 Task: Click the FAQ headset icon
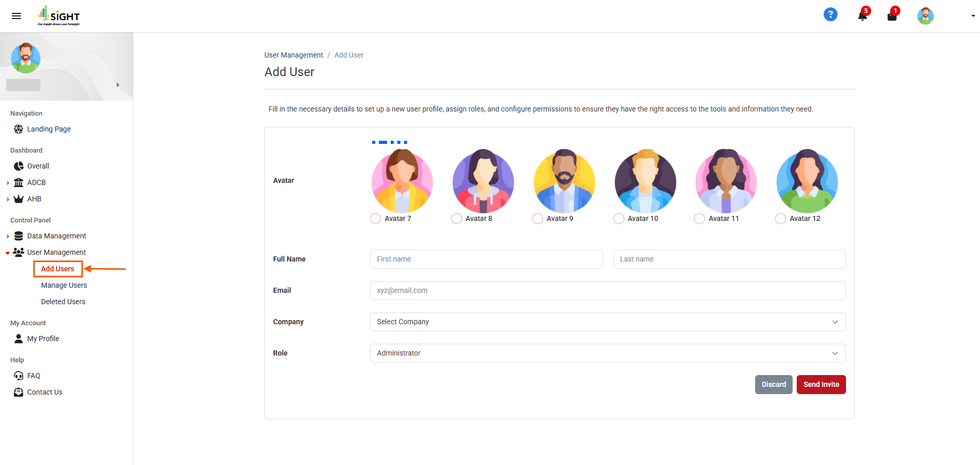pyautogui.click(x=18, y=376)
